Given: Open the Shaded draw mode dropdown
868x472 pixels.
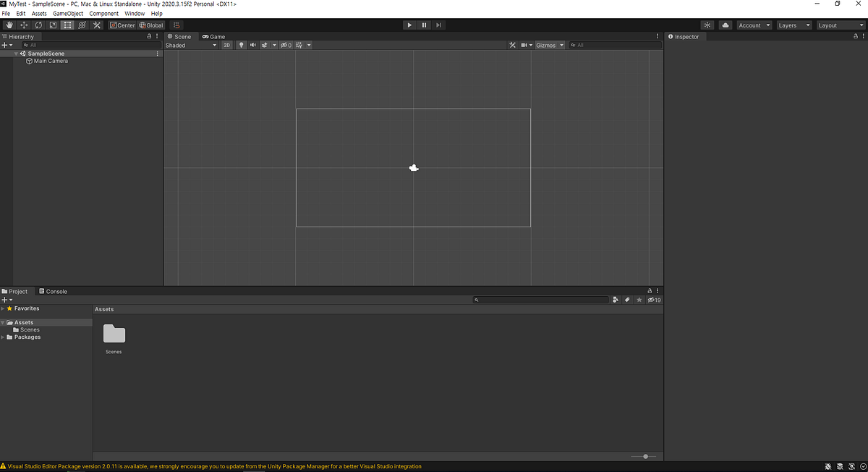Looking at the screenshot, I should [190, 45].
